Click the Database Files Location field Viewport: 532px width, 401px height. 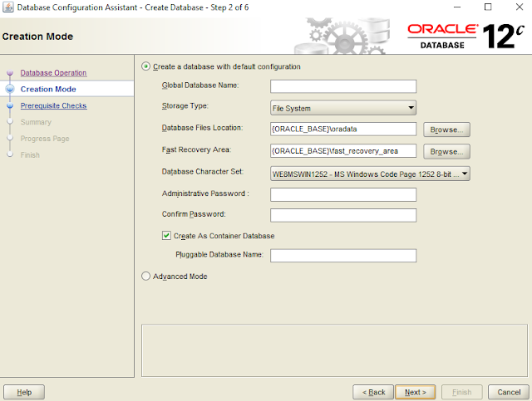point(343,130)
